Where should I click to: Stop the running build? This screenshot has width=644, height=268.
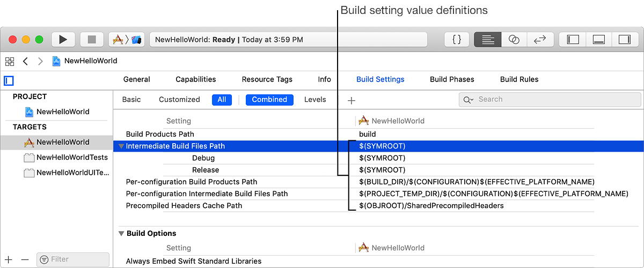[92, 40]
